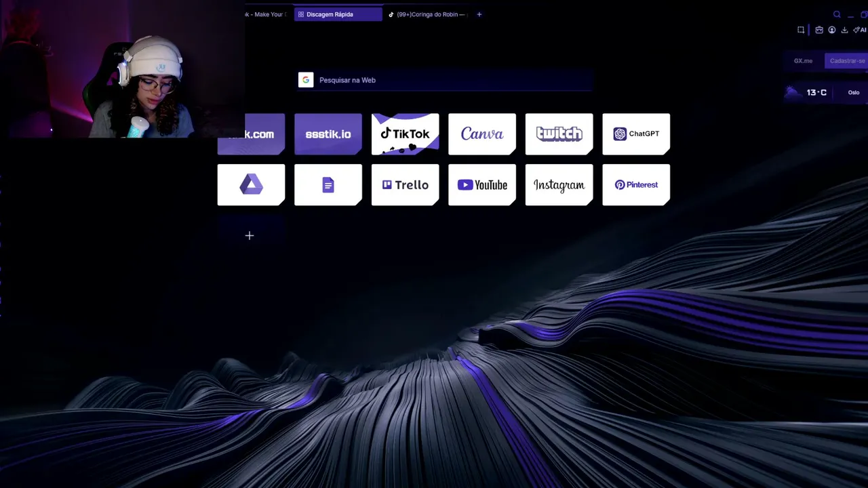
Task: Show the downloads panel
Action: pyautogui.click(x=844, y=30)
